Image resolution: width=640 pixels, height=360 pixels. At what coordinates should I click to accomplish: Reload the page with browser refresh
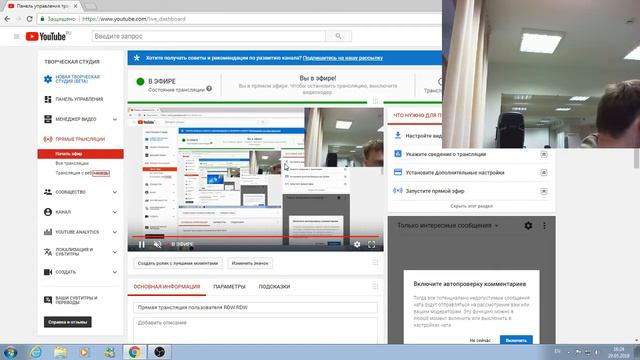point(29,19)
